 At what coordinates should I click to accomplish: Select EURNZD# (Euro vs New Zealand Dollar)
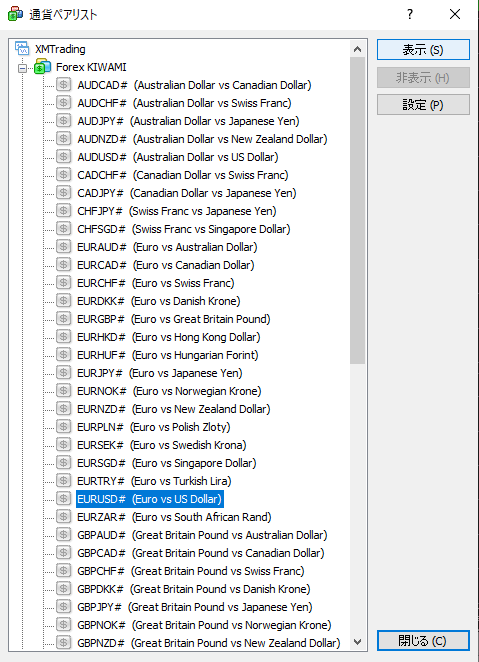(x=173, y=409)
